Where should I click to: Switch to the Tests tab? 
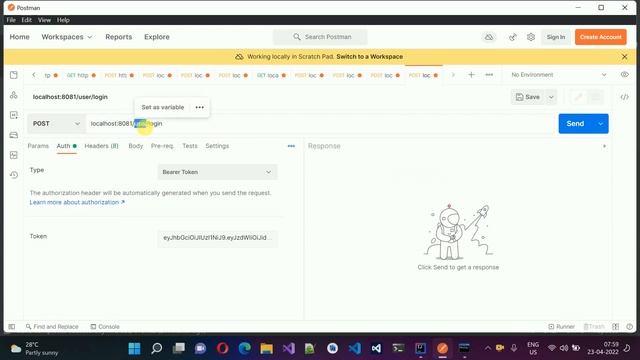[190, 146]
